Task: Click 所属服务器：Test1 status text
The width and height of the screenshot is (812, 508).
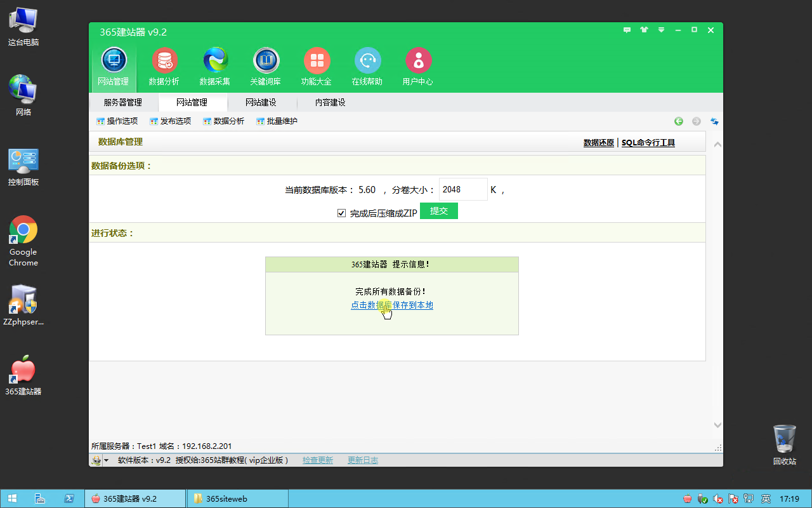Action: coord(123,446)
